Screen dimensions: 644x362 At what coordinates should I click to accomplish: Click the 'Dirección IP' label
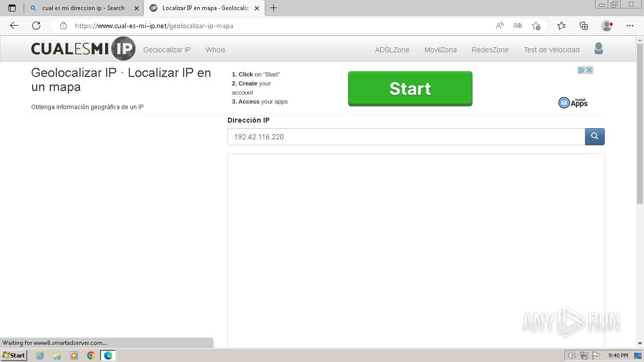pos(249,120)
